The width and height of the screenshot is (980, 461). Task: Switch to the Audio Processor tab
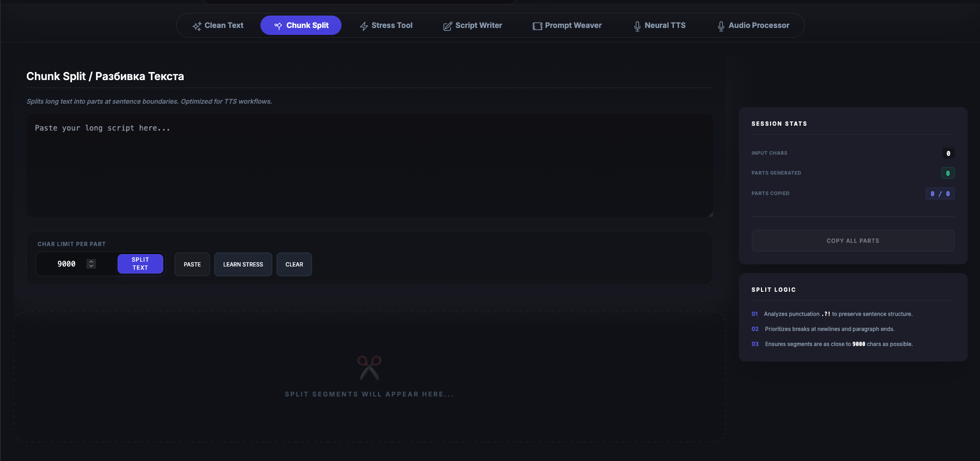(753, 25)
